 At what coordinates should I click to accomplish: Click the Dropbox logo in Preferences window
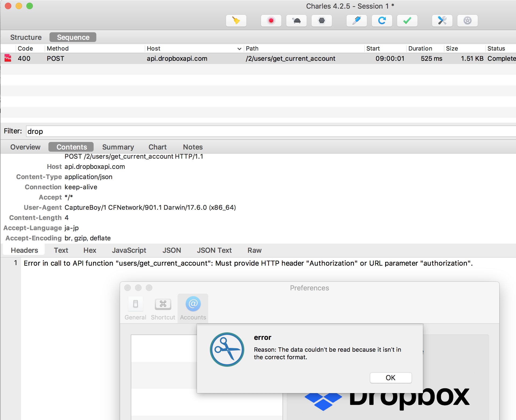tap(387, 399)
